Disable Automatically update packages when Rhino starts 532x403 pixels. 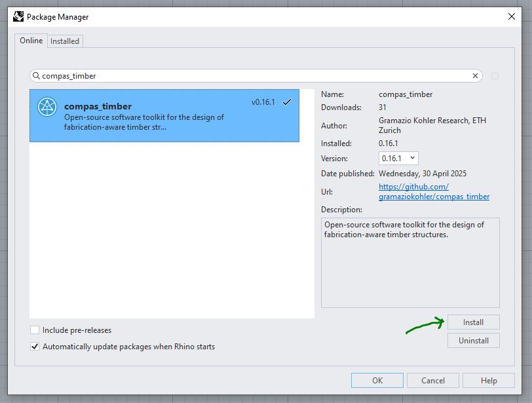[x=35, y=346]
